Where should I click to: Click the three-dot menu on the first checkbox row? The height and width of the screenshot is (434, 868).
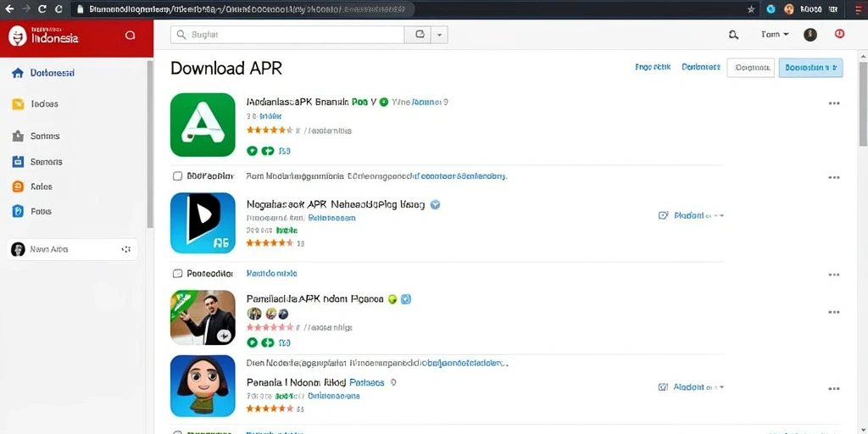(834, 177)
